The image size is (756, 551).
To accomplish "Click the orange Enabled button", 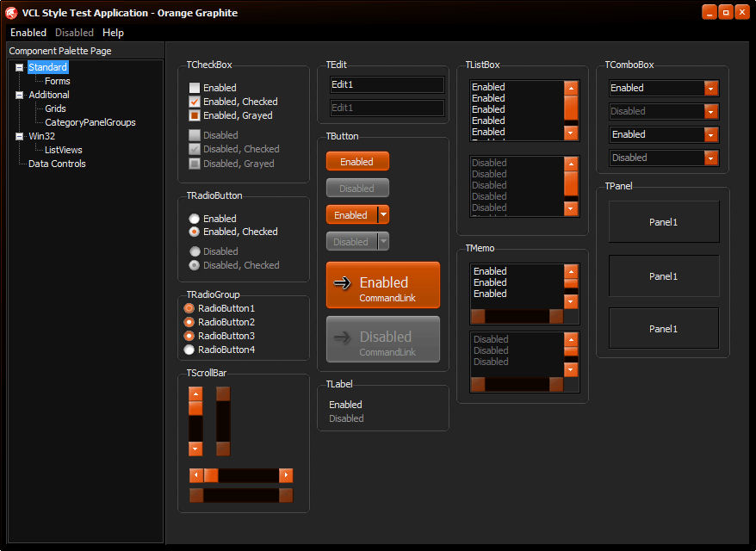I will point(356,162).
